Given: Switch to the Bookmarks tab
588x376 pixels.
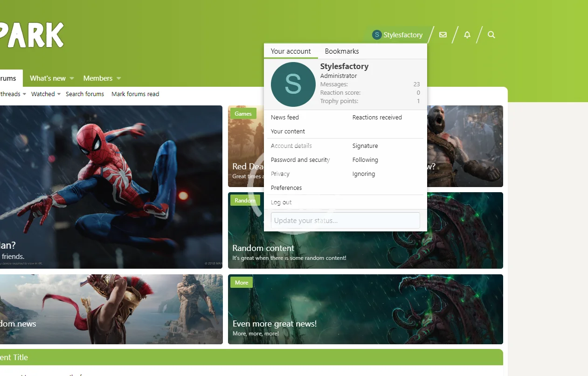Looking at the screenshot, I should click(x=342, y=51).
